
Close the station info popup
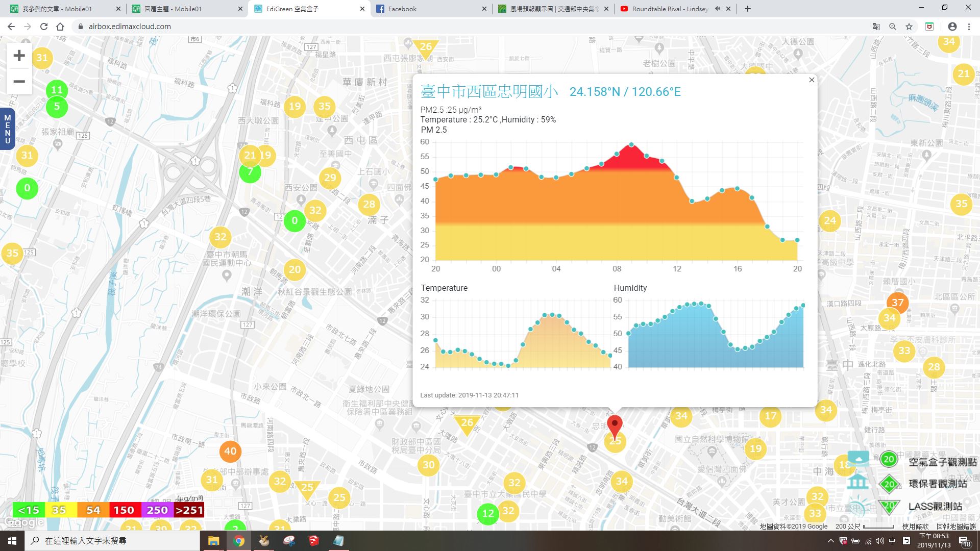tap(812, 80)
